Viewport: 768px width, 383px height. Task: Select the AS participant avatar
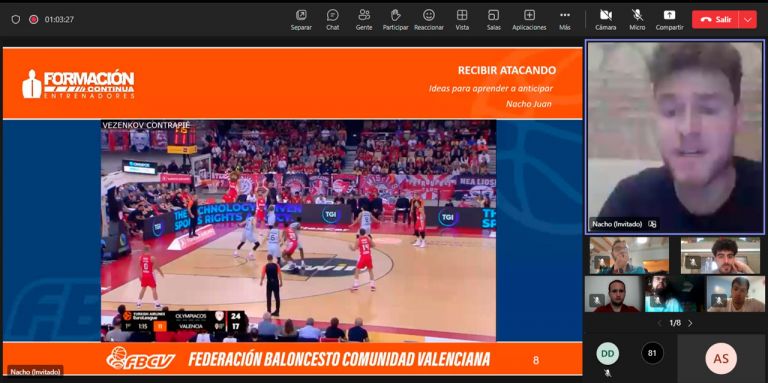[x=721, y=359]
